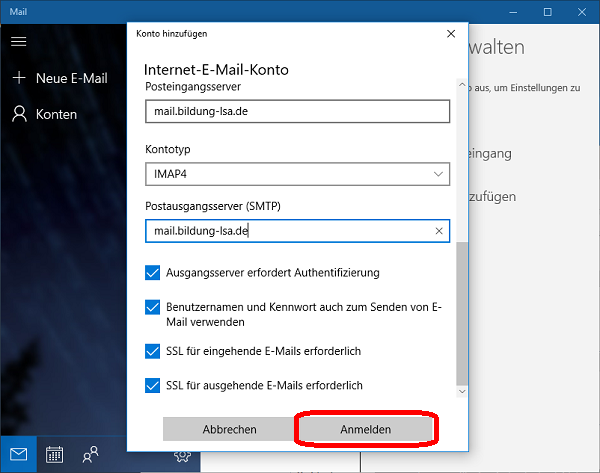
Task: Click the plus icon for Neue E-Mail
Action: [x=18, y=78]
